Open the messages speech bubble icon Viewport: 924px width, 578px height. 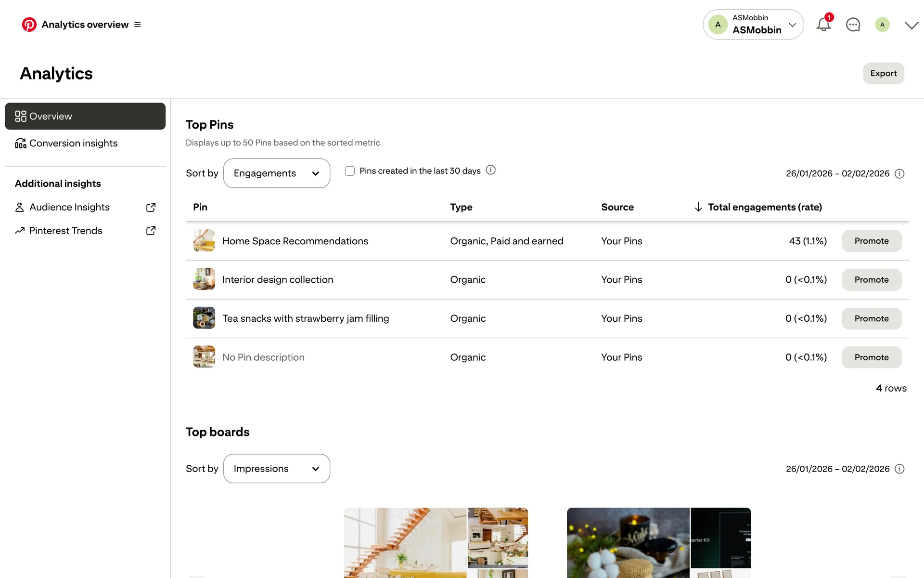click(853, 25)
